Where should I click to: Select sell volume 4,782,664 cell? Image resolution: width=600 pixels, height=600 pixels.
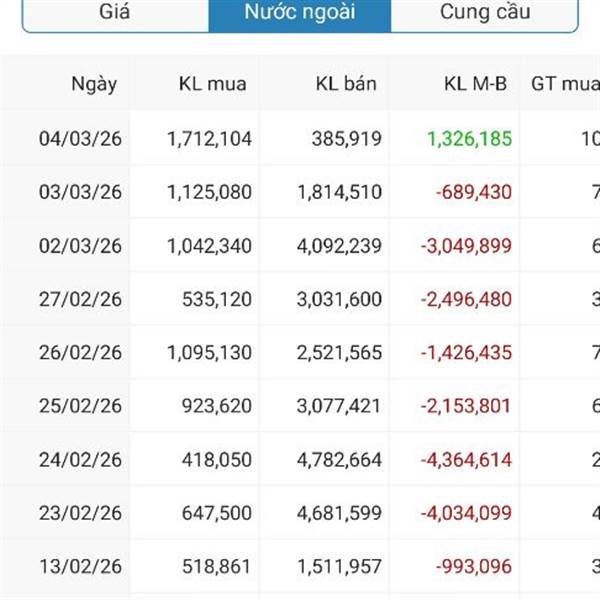(x=339, y=460)
